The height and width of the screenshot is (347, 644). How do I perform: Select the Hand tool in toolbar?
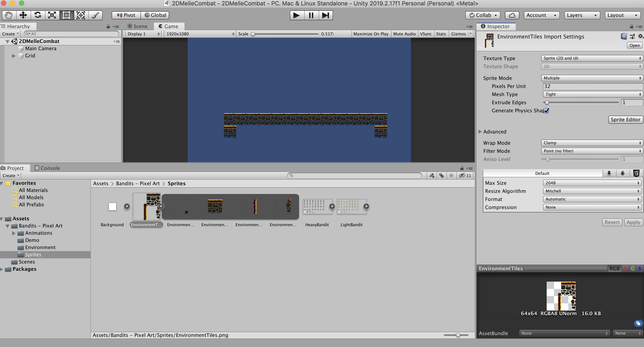click(x=9, y=15)
